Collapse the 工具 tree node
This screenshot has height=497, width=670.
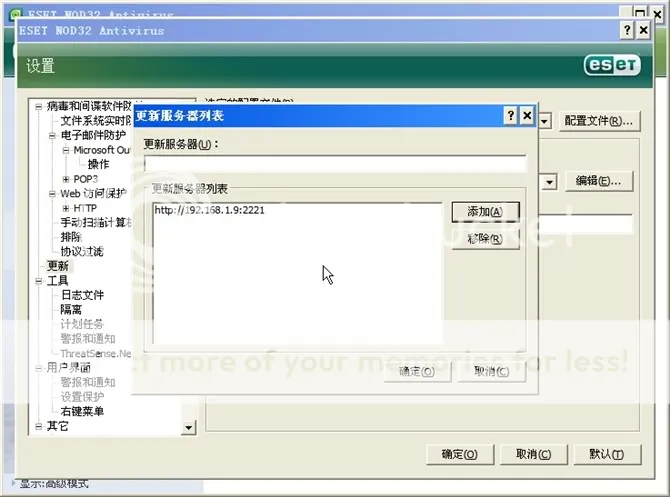(39, 281)
